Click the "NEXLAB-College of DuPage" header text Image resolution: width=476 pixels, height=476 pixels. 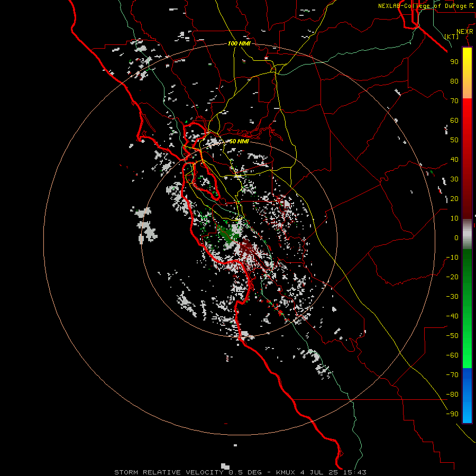(422, 6)
